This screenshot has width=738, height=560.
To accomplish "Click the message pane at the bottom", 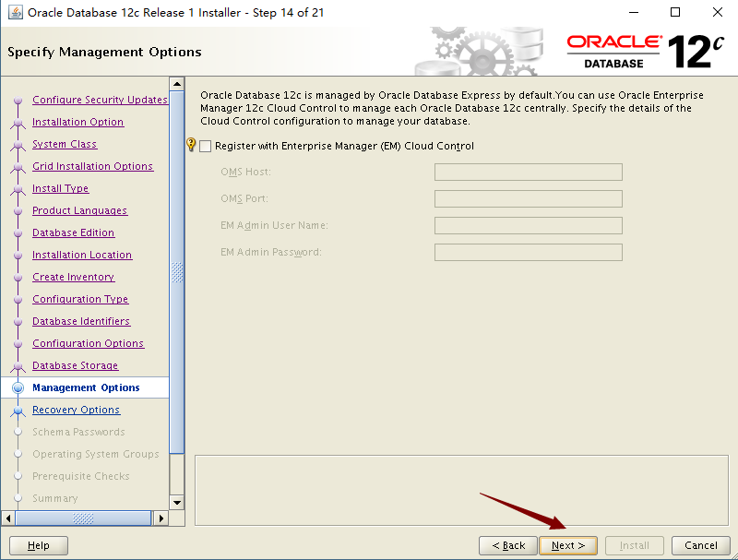I will pyautogui.click(x=461, y=490).
